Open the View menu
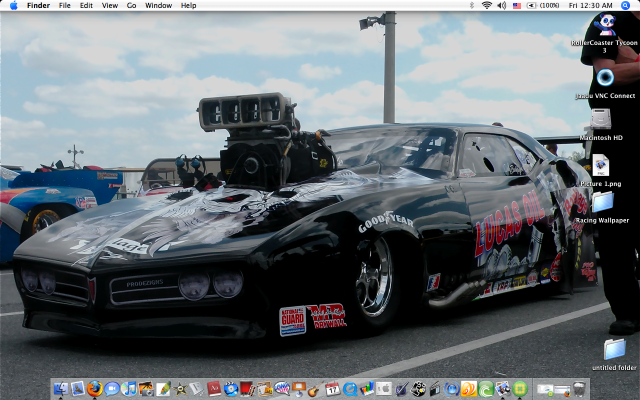The image size is (640, 400). tap(110, 5)
